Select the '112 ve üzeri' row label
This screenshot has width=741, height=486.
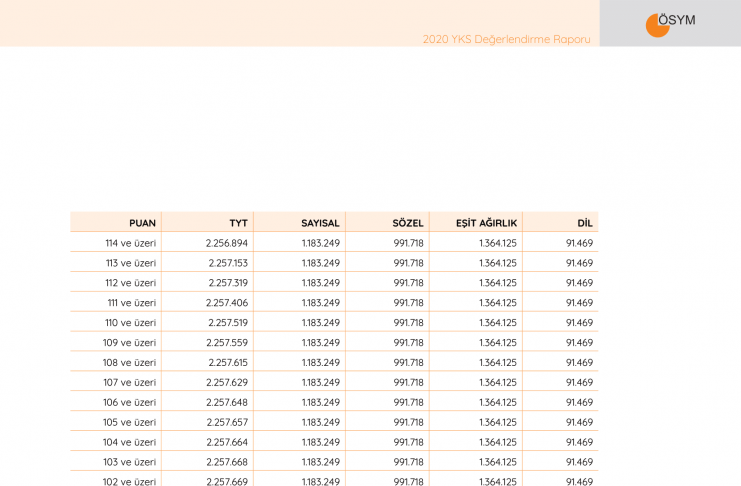tap(130, 283)
